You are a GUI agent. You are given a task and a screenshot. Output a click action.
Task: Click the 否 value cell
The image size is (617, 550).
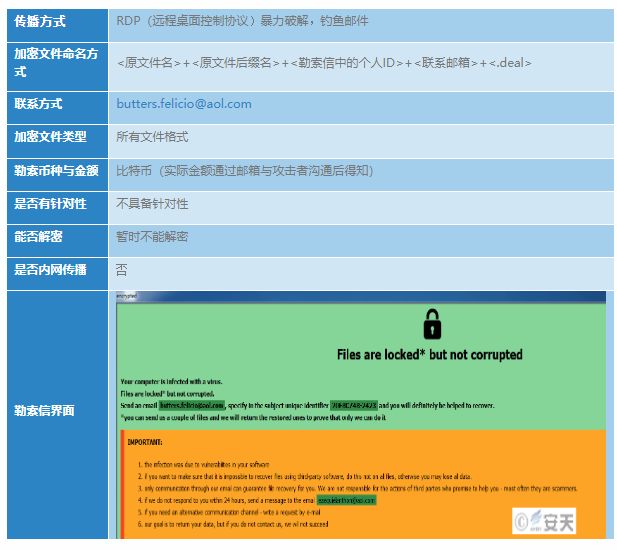point(361,274)
